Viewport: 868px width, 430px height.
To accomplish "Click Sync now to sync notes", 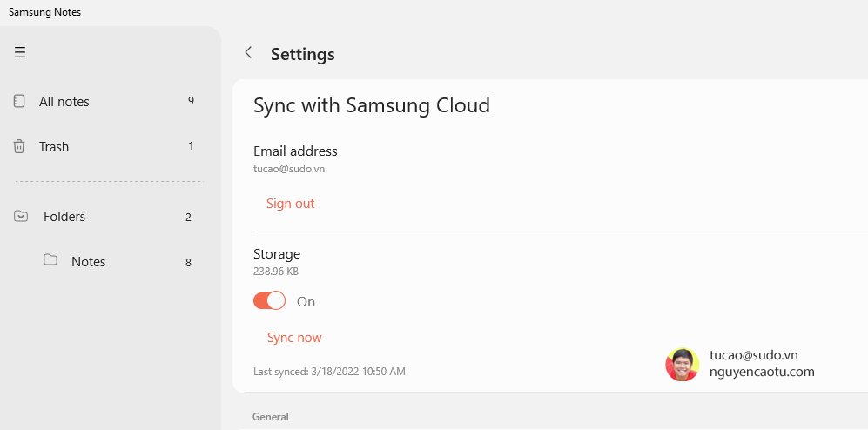I will 294,338.
